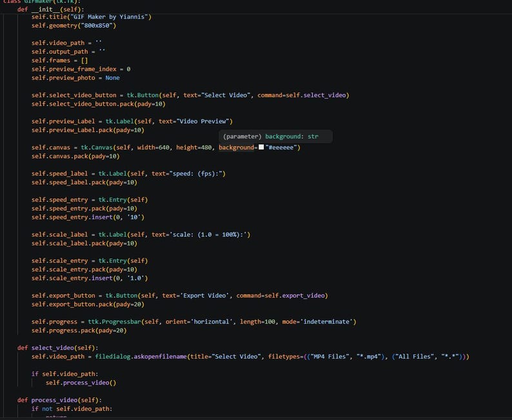Click the 'Export Video' string

204,296
